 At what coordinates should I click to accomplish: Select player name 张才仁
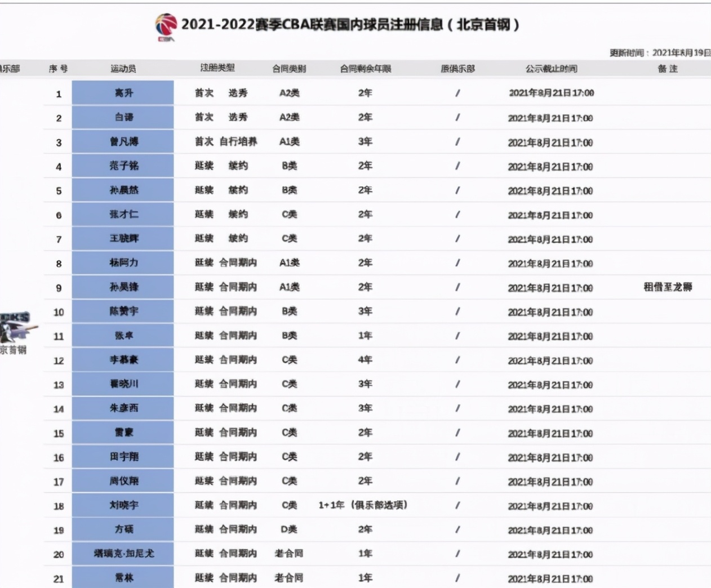pos(123,214)
